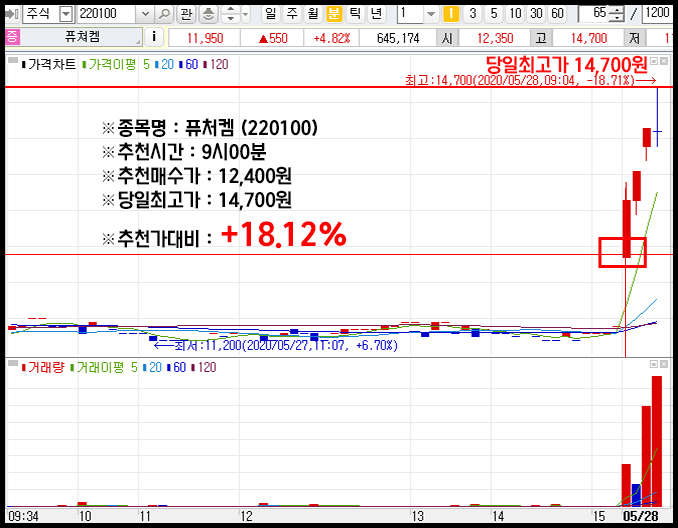Select the 분 minute chart period
Screen dimensions: 678x528
click(334, 14)
